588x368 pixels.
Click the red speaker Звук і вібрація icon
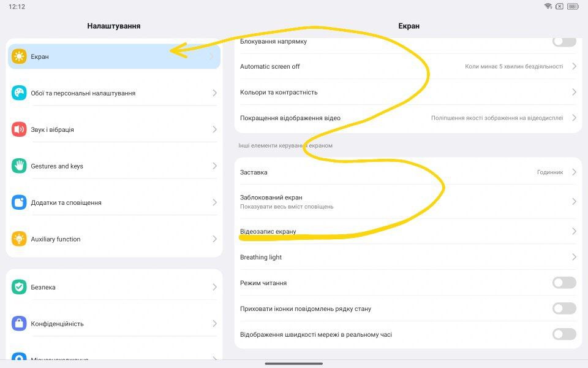pos(19,129)
